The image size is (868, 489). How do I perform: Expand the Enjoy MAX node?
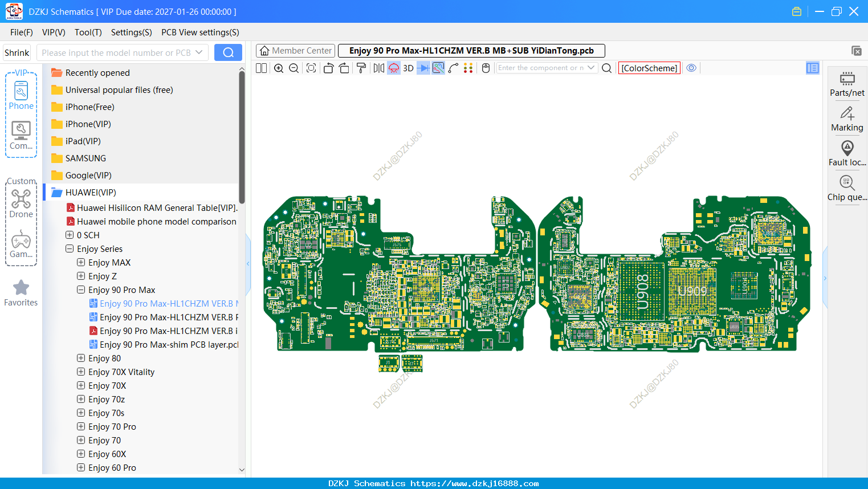coord(81,262)
